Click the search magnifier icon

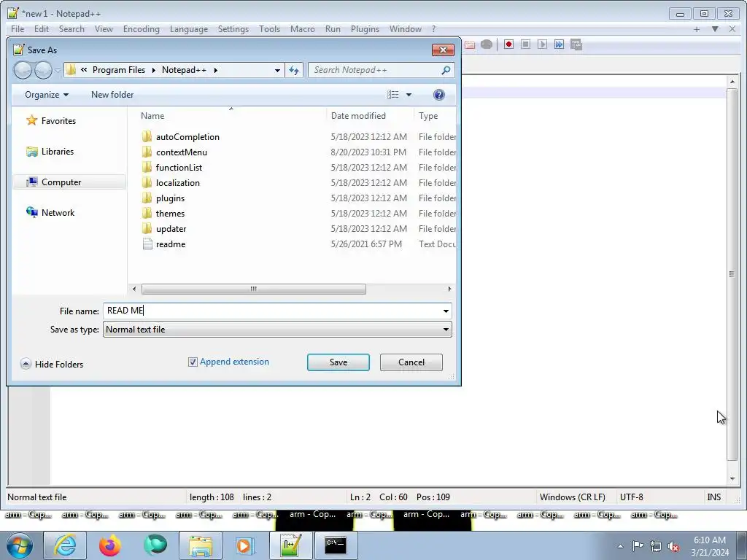[x=446, y=71]
